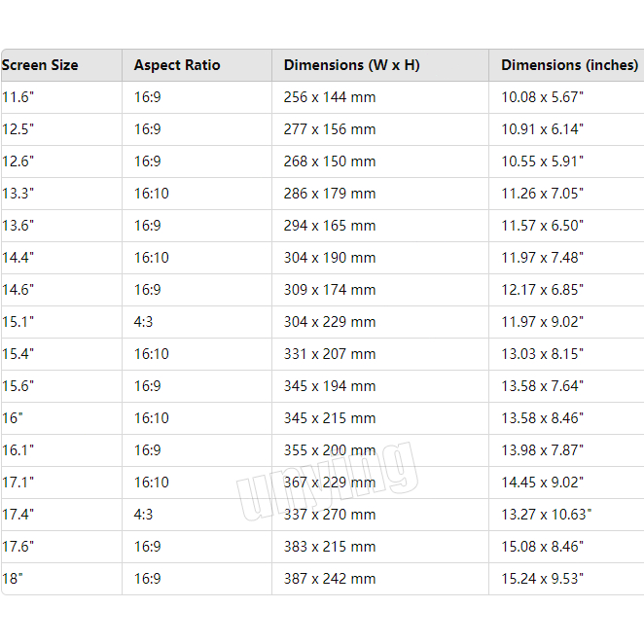Click the 10.91 x 6.14" dimensions cell
This screenshot has height=644, width=644.
542,129
